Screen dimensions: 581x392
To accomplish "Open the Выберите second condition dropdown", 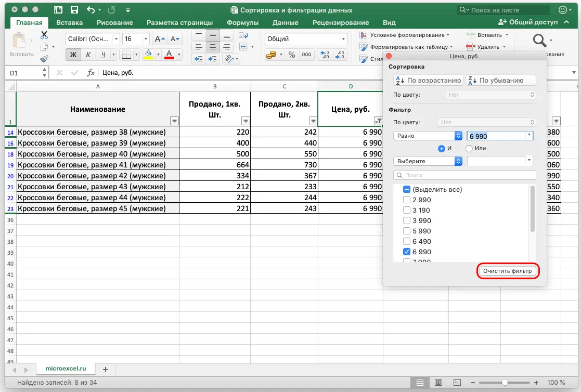I will tap(428, 161).
